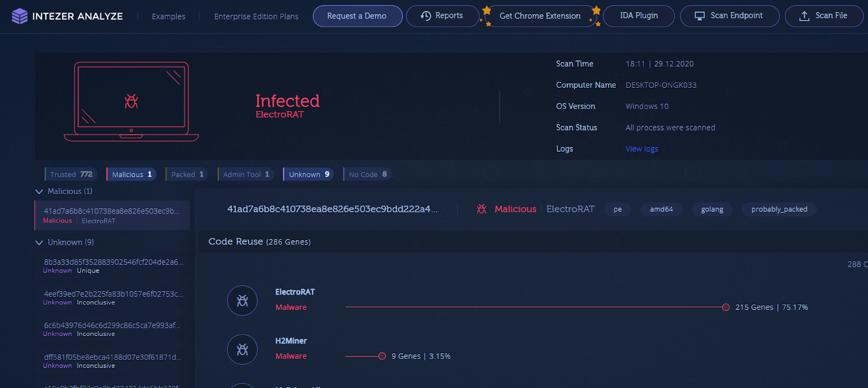Select the No Code 8 filter tab
The width and height of the screenshot is (868, 388).
click(x=367, y=174)
